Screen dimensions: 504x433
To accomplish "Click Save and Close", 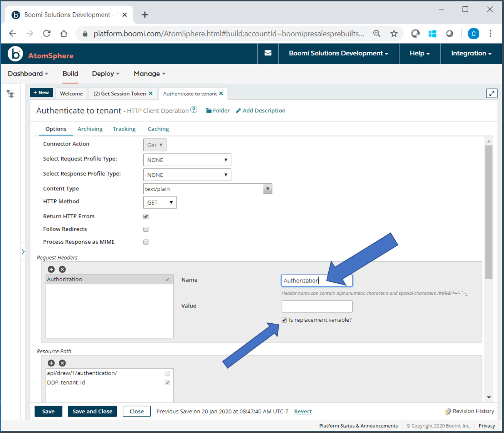I will [x=92, y=411].
